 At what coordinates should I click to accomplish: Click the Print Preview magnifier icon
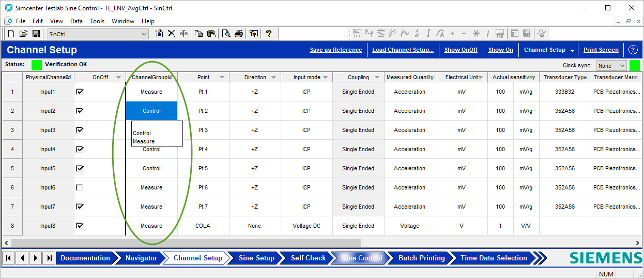(226, 34)
